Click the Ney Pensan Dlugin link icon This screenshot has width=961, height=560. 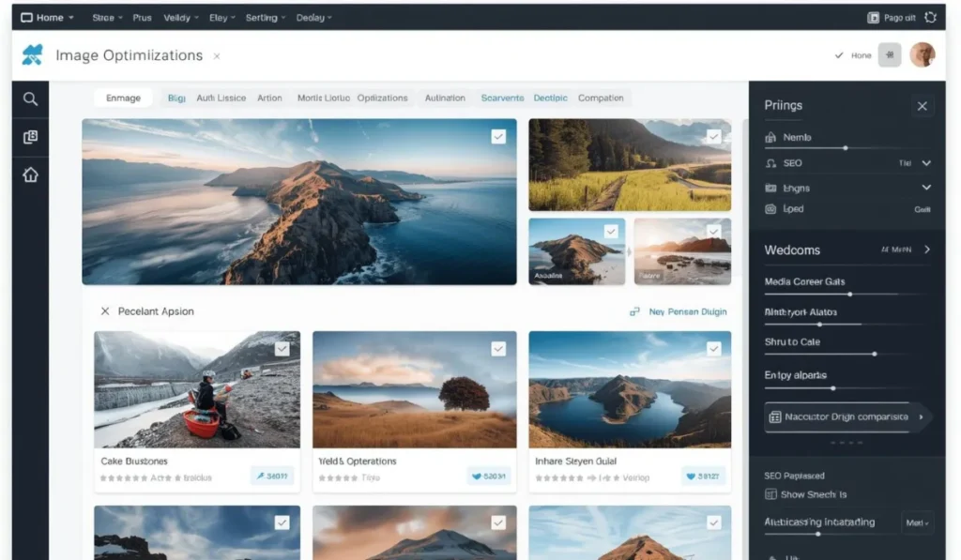click(x=634, y=311)
